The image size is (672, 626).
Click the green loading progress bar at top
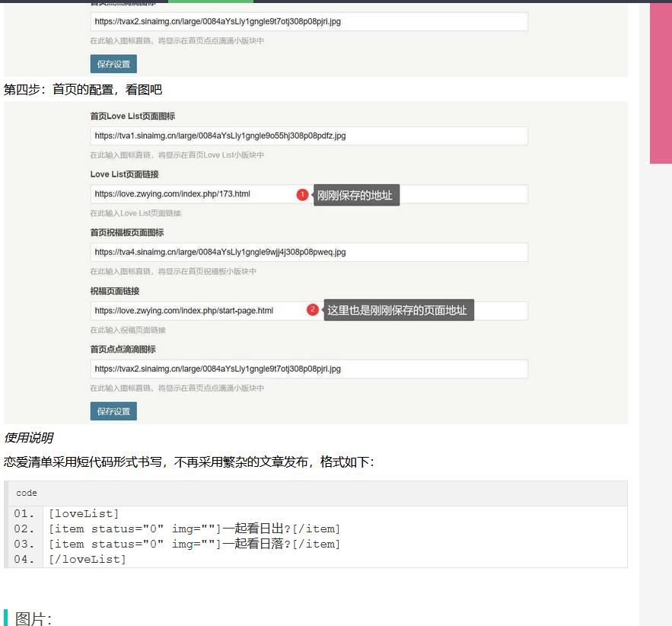(210, 2)
